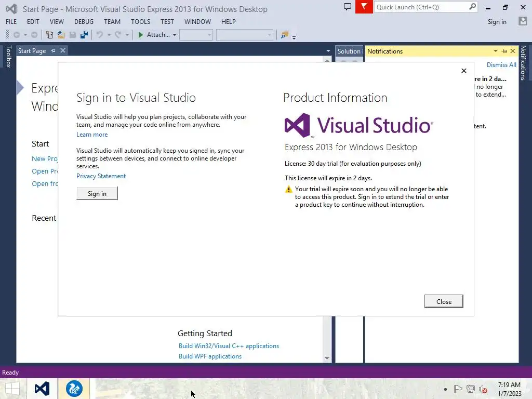Image resolution: width=532 pixels, height=399 pixels.
Task: Click the Save toolbar icon
Action: pos(73,35)
